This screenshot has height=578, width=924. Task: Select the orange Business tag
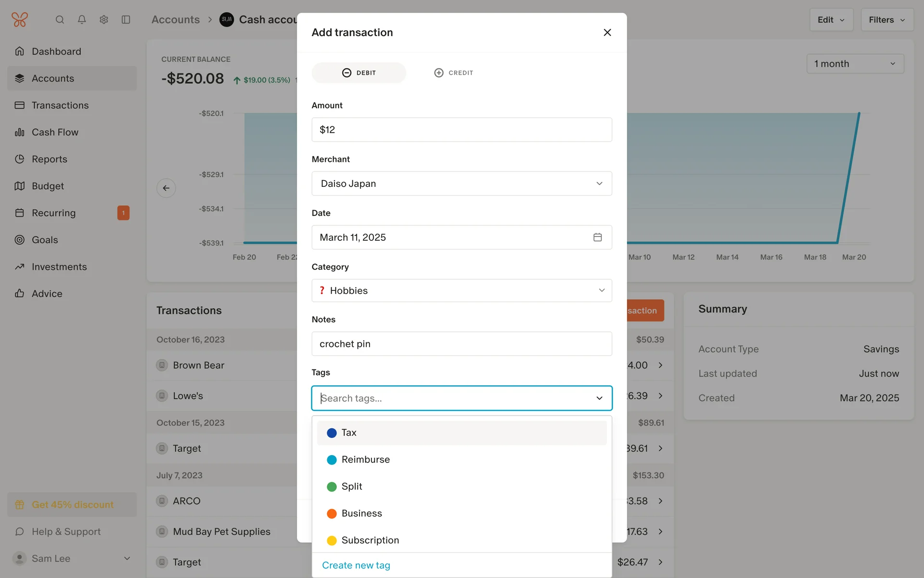[x=361, y=513]
